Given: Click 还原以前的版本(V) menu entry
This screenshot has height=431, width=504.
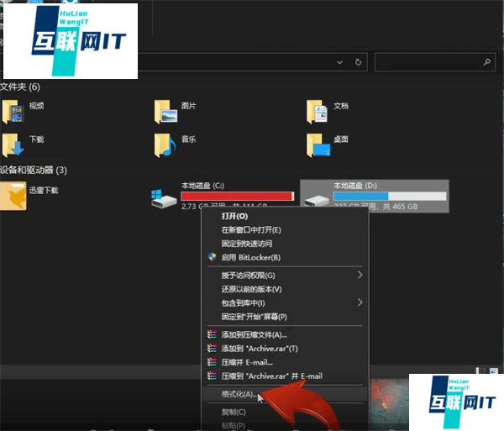Looking at the screenshot, I should coord(251,289).
